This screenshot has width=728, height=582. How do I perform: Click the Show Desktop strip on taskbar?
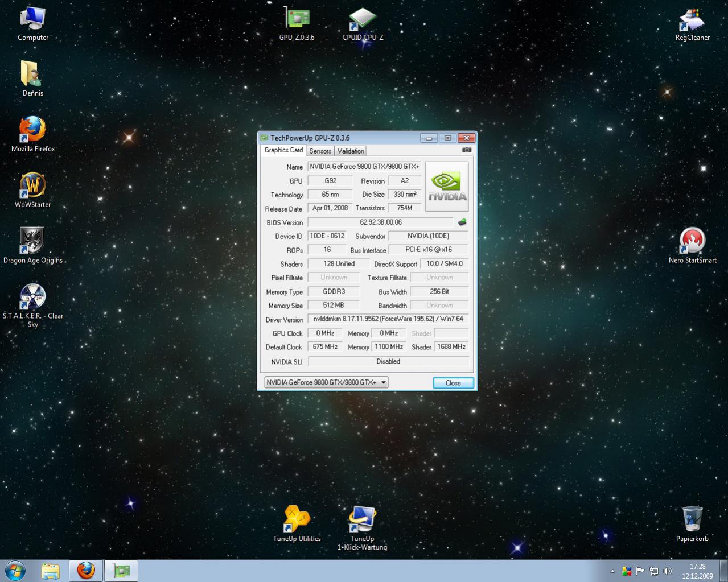723,571
